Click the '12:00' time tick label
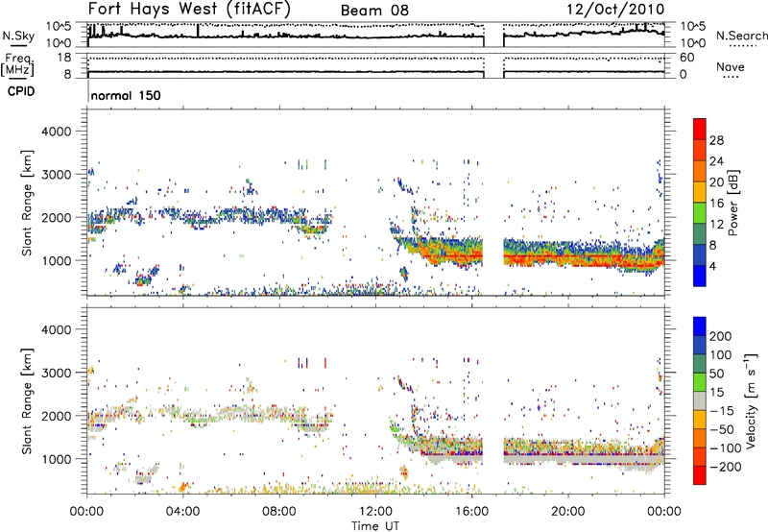The width and height of the screenshot is (768, 532). pyautogui.click(x=375, y=512)
